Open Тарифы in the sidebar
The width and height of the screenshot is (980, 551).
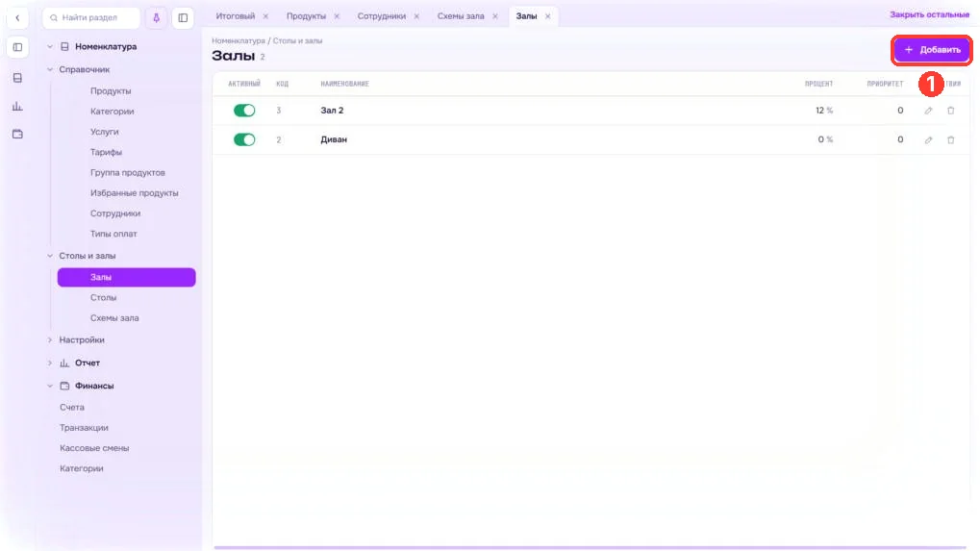(x=106, y=153)
